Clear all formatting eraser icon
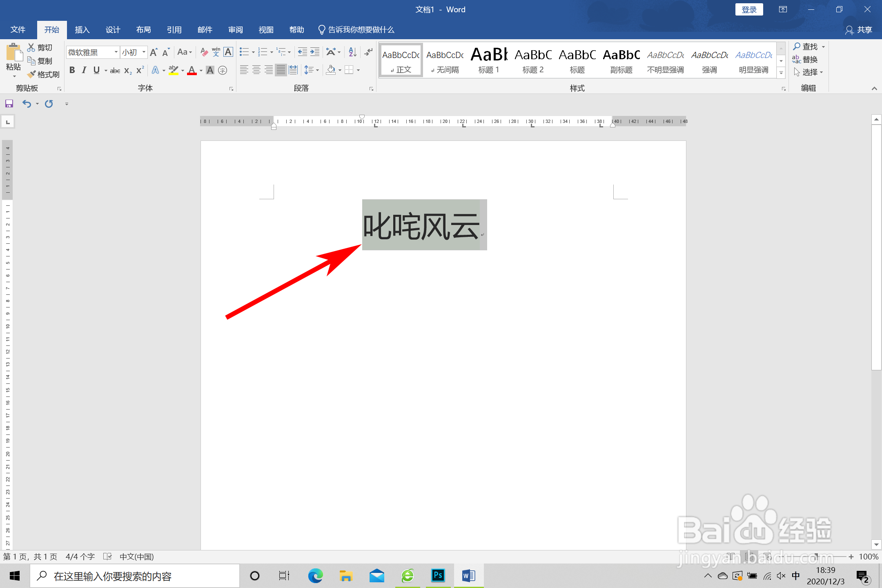The width and height of the screenshot is (882, 588). pyautogui.click(x=204, y=52)
